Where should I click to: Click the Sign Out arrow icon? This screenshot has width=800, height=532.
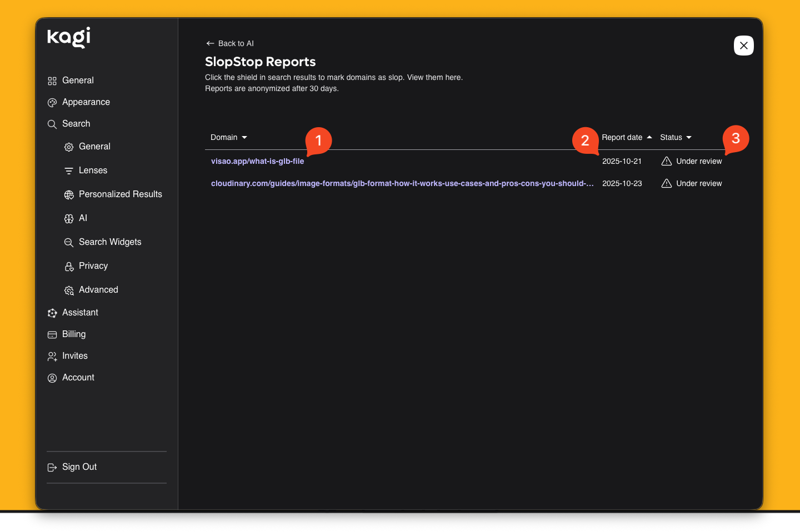tap(52, 468)
